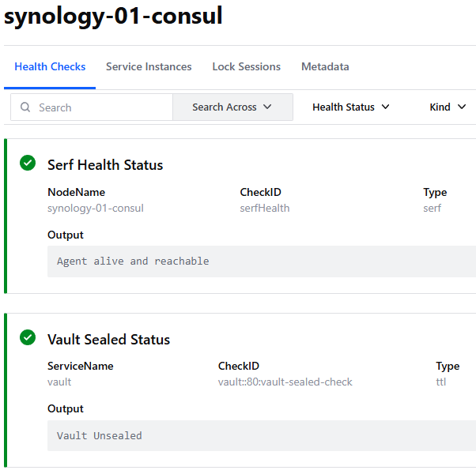The height and width of the screenshot is (474, 476).
Task: Click the Serf Health Status heading
Action: pos(105,165)
